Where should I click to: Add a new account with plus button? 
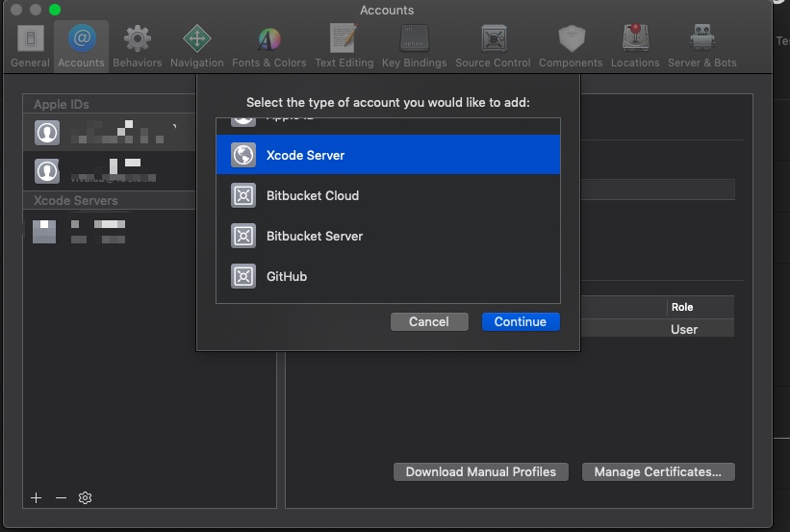[x=37, y=497]
